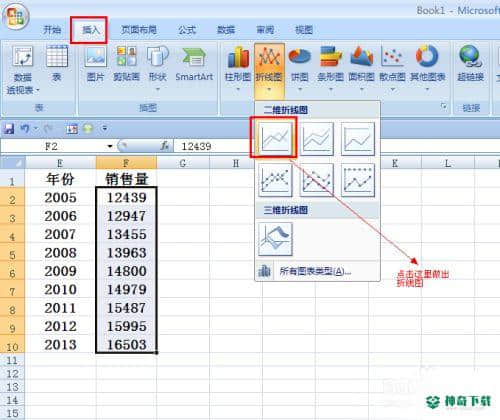Image resolution: width=500 pixels, height=420 pixels.
Task: Pick the 100% stacked line chart
Action: [x=358, y=139]
